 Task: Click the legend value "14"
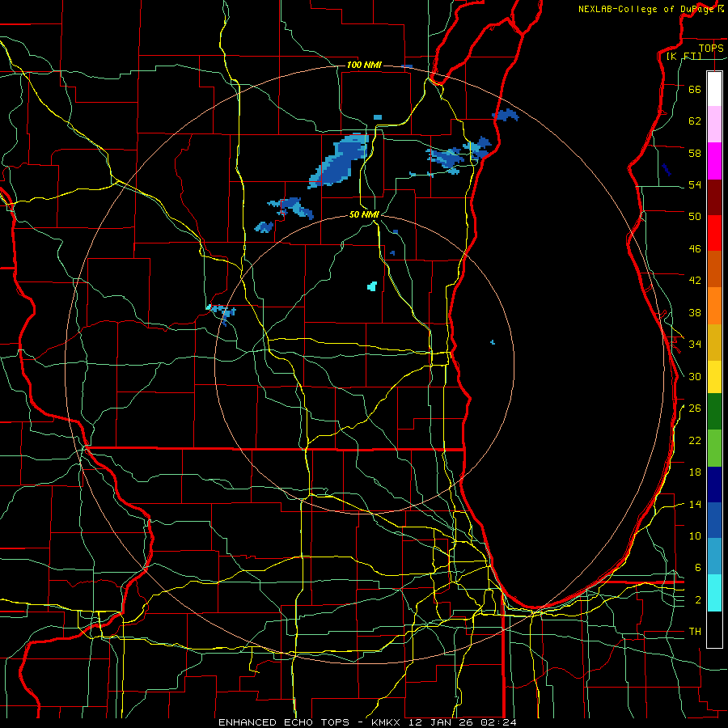tap(695, 504)
